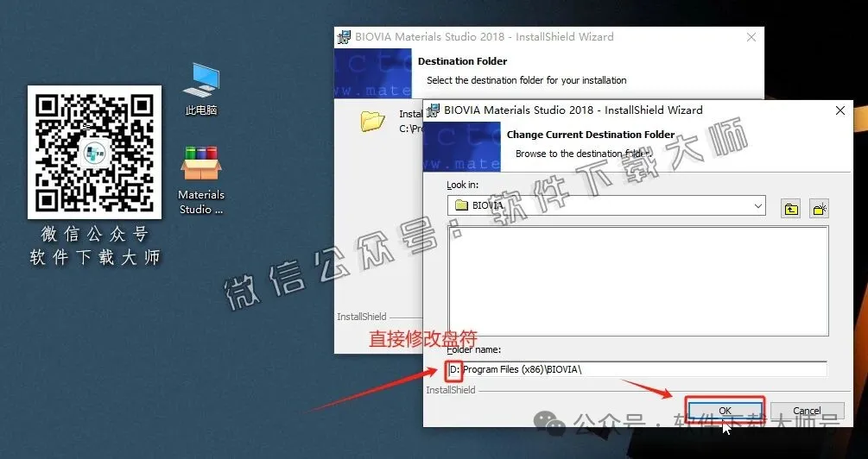
Task: Close the Change Current Destination Folder dialog
Action: 840,110
